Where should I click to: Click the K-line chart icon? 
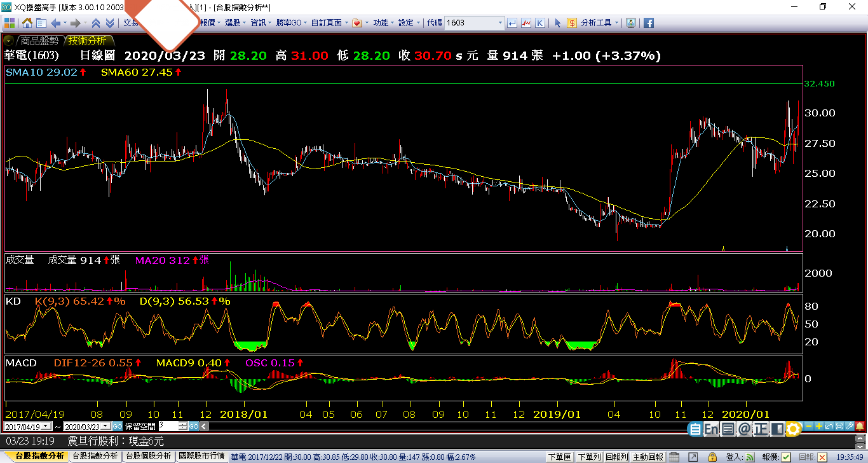click(540, 23)
